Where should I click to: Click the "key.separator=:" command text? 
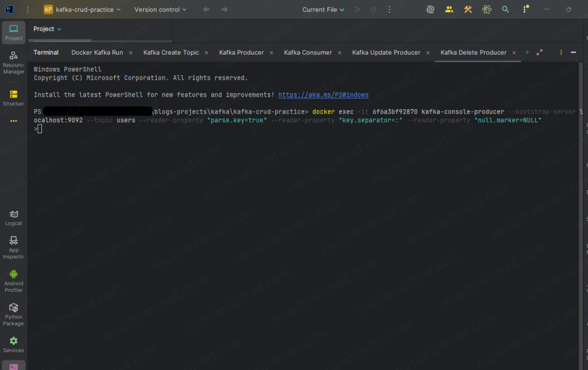pyautogui.click(x=370, y=121)
